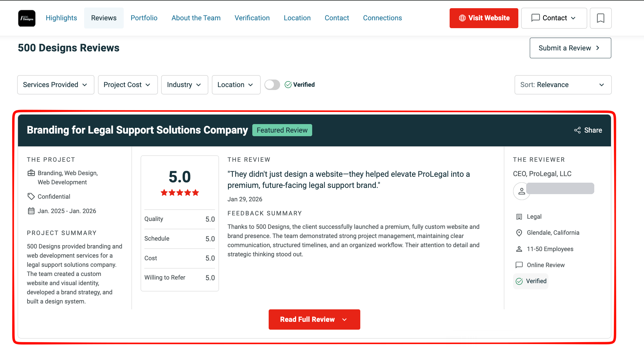644x347 pixels.
Task: Jump to the Verification tab
Action: [252, 18]
